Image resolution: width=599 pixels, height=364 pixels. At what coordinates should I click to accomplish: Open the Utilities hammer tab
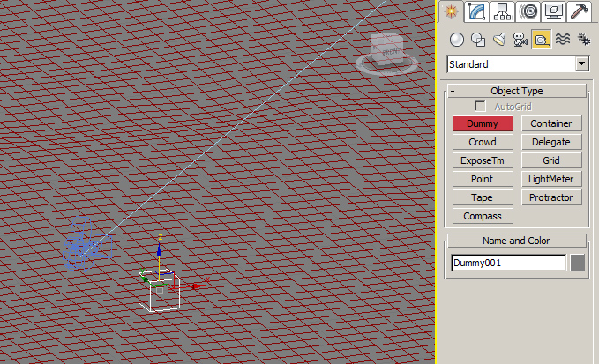pos(579,11)
